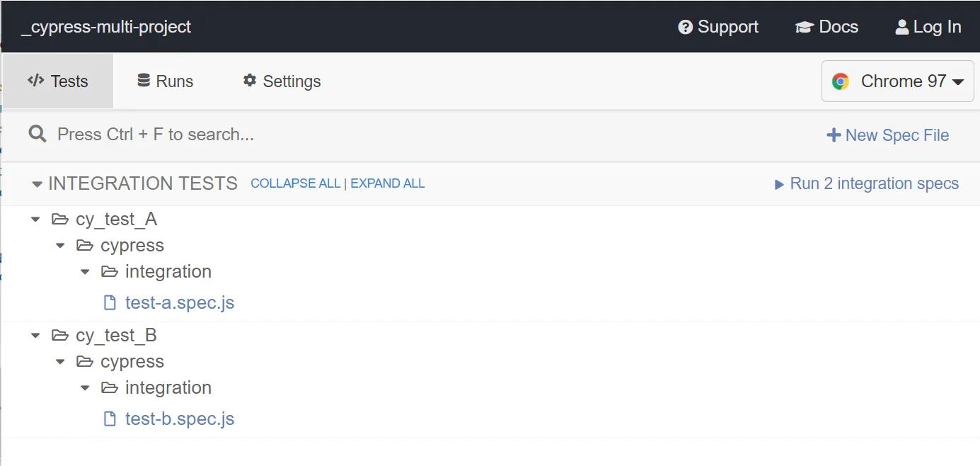
Task: Click integration folder icon under cy_test_A
Action: [110, 272]
